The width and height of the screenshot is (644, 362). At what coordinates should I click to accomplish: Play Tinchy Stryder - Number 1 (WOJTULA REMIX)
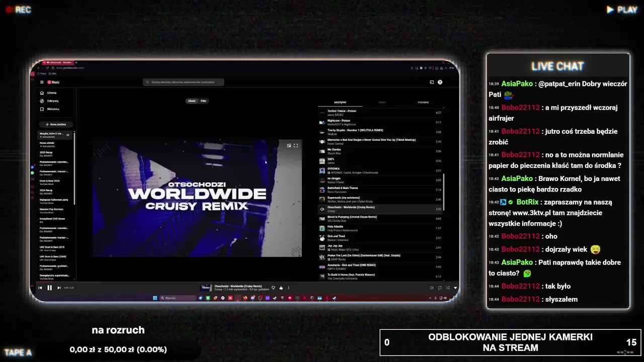pos(381,132)
